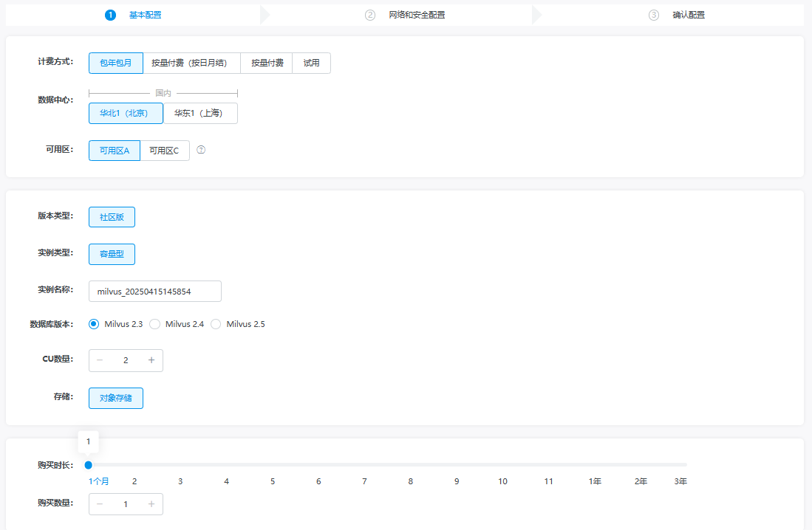
Task: Increase CU数量 with the plus icon
Action: tap(151, 360)
